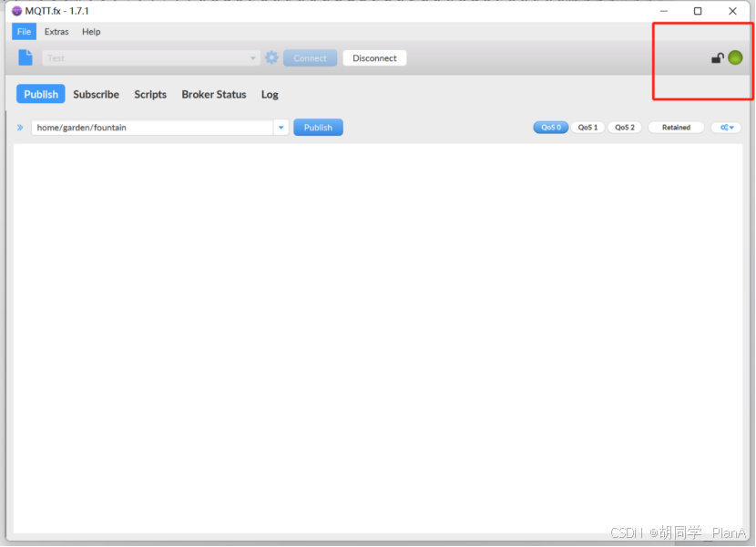Screen dimensions: 756x547
Task: Open the File menu
Action: (x=24, y=31)
